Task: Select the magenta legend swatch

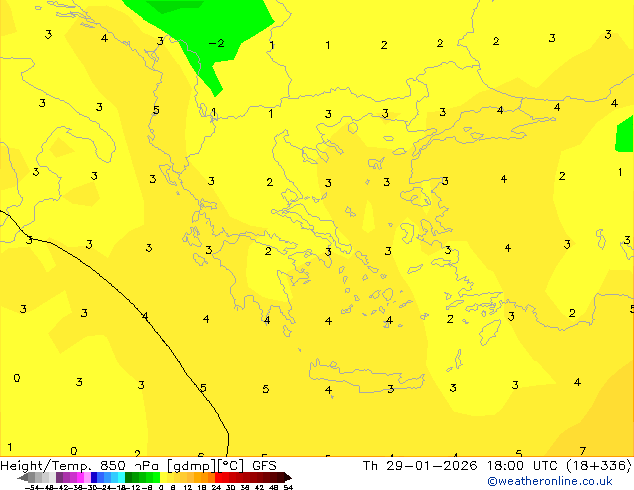Action: [x=80, y=477]
